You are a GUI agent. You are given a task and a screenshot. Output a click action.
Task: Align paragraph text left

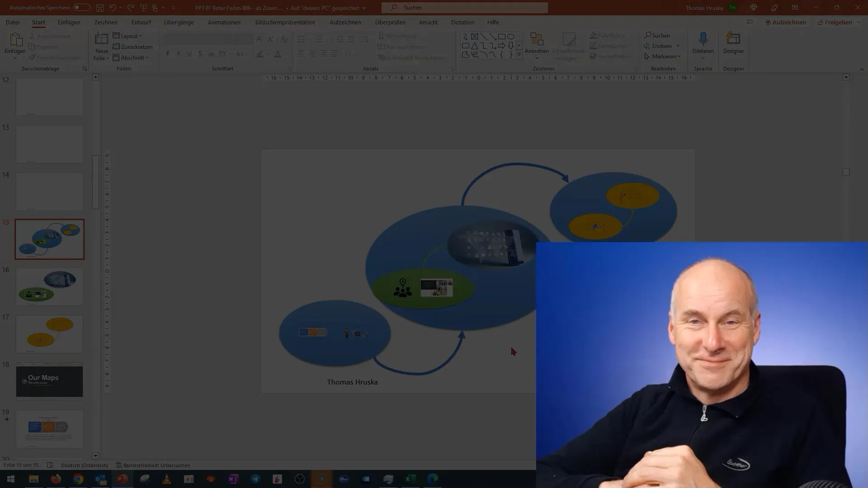point(302,54)
